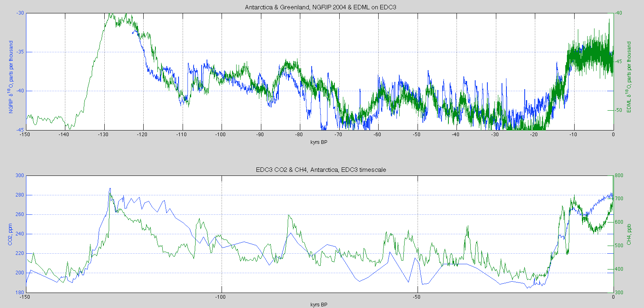
Task: Click the 400 tick on the CH4 axis
Action: pos(619,269)
